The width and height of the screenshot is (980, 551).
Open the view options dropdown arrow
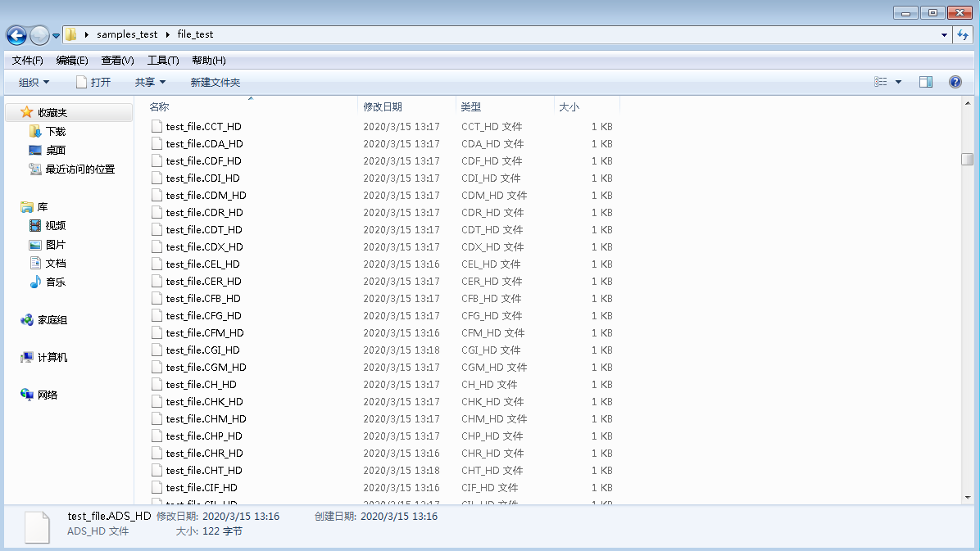pyautogui.click(x=898, y=82)
